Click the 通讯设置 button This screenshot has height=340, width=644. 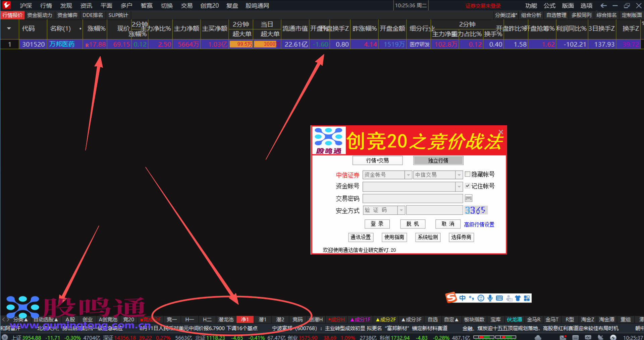click(361, 237)
